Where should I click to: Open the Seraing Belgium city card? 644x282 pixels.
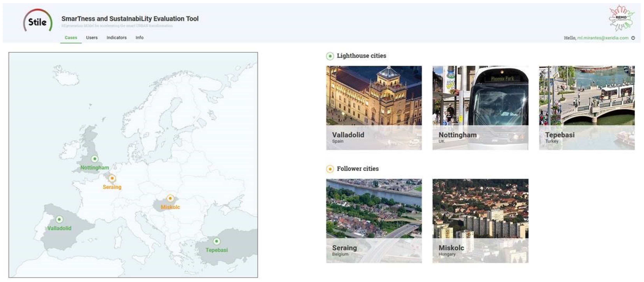pyautogui.click(x=374, y=221)
